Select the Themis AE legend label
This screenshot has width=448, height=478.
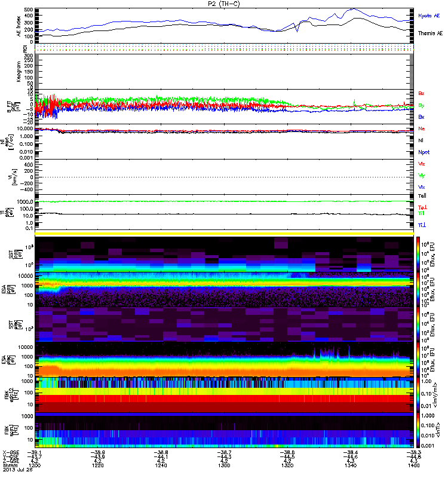(430, 33)
